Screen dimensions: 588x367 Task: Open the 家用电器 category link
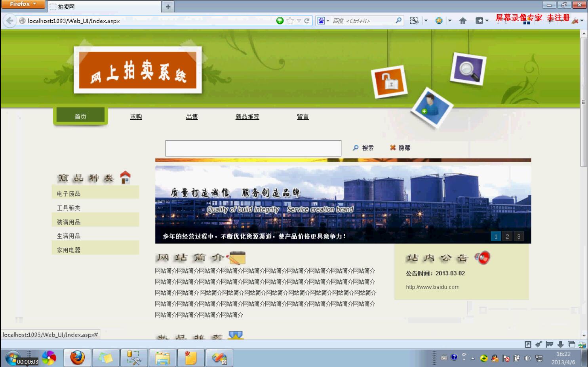[69, 250]
